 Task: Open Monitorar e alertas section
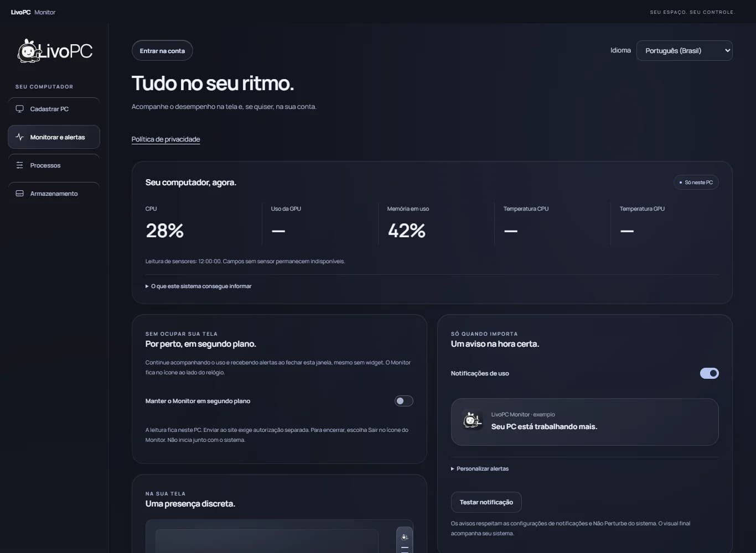pos(54,137)
